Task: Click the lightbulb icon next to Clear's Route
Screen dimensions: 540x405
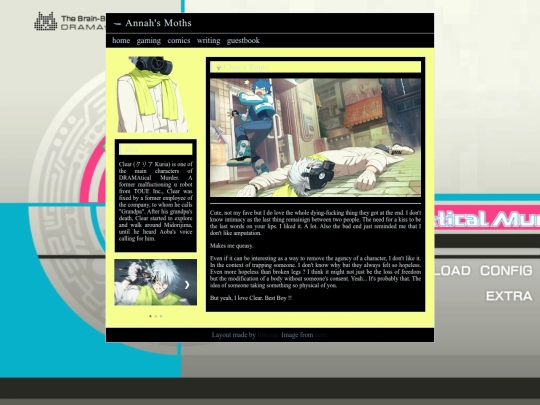Action: (x=218, y=67)
